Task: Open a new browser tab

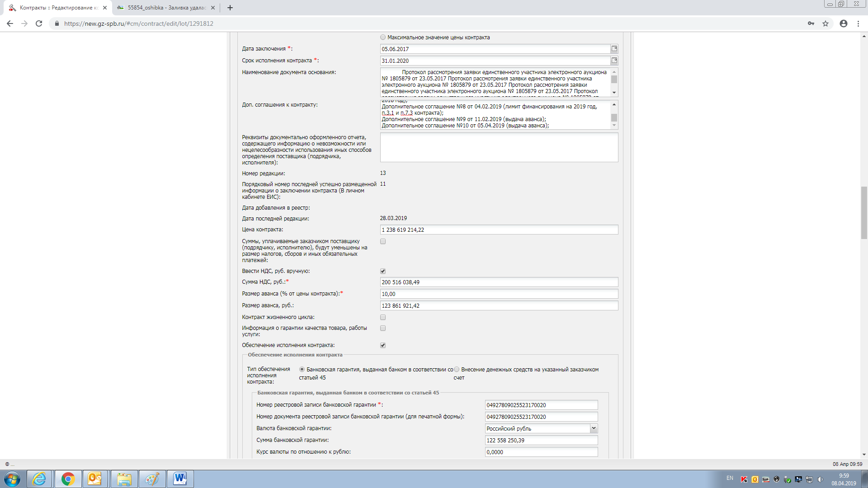Action: tap(230, 8)
